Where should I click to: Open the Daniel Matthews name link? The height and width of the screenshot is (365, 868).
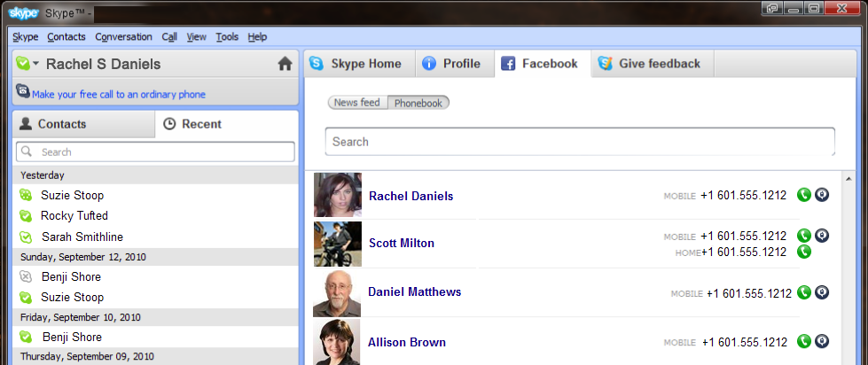[x=415, y=291]
